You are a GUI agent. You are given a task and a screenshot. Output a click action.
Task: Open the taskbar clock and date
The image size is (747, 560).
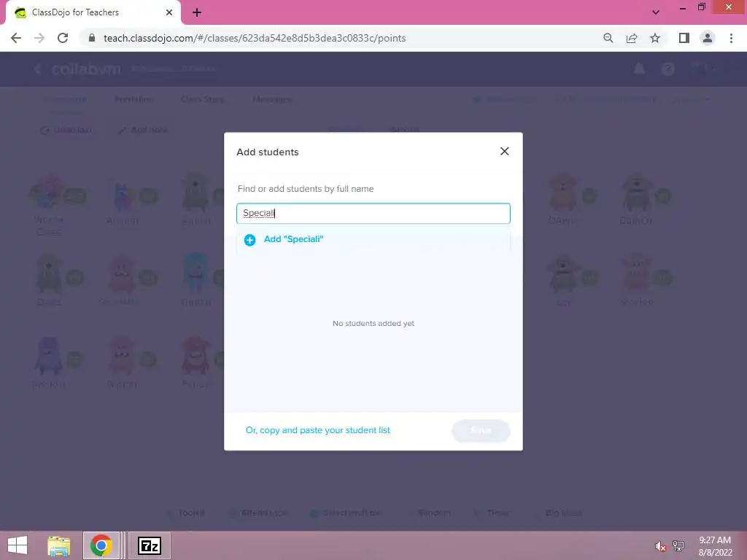(715, 546)
